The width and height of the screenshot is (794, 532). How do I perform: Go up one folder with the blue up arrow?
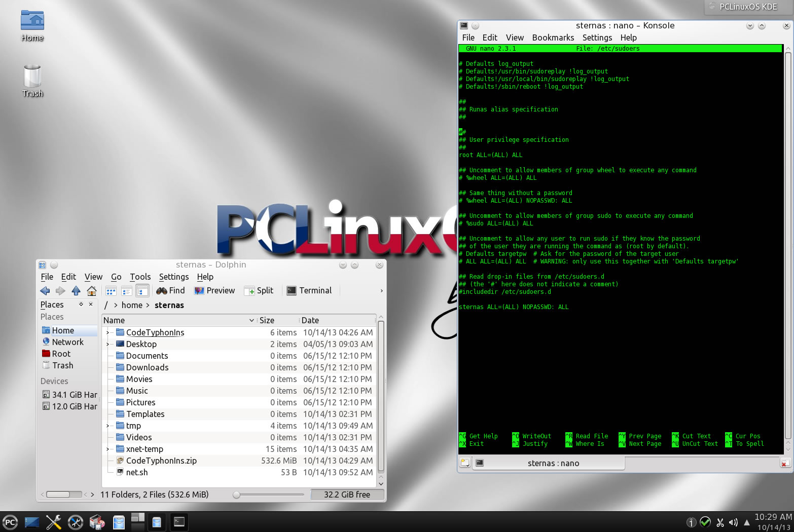[76, 291]
